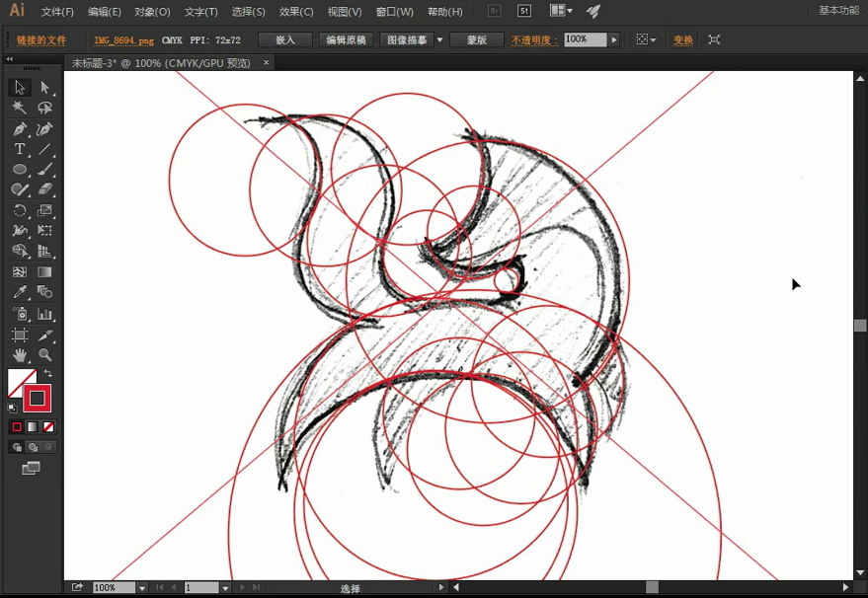The height and width of the screenshot is (598, 868).
Task: Open the 基本功能 workspace switcher
Action: (838, 11)
